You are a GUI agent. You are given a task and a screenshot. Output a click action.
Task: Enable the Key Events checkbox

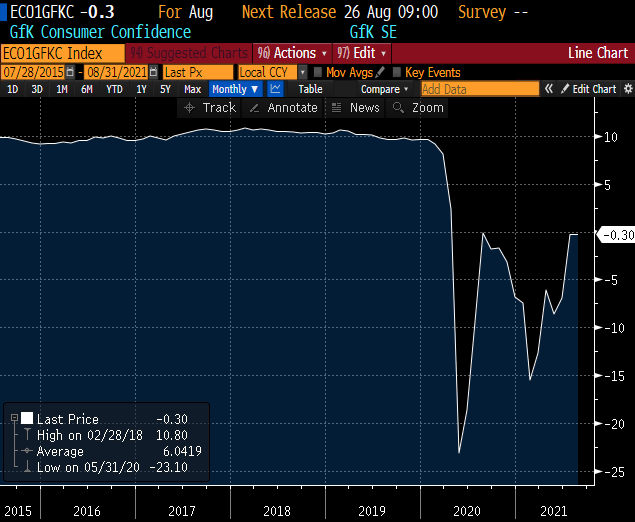click(x=397, y=72)
